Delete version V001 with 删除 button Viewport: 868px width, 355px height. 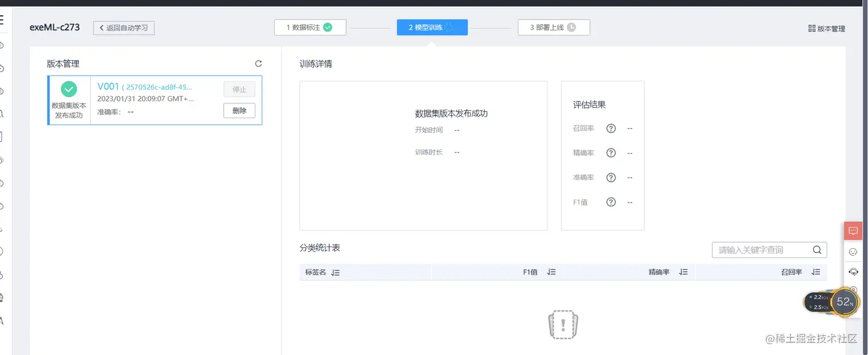pos(239,111)
